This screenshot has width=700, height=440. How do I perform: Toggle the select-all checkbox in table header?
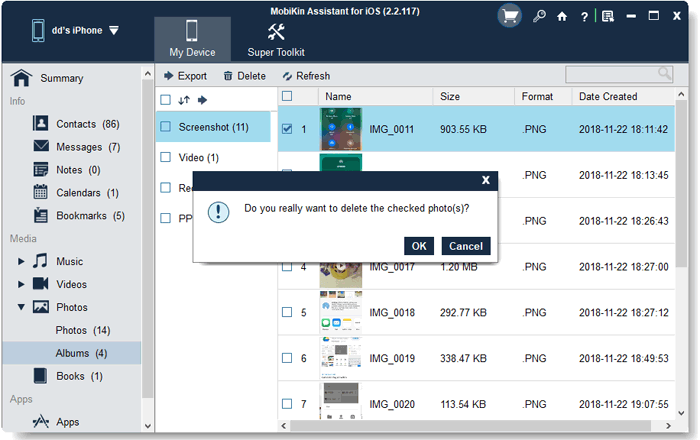(287, 96)
